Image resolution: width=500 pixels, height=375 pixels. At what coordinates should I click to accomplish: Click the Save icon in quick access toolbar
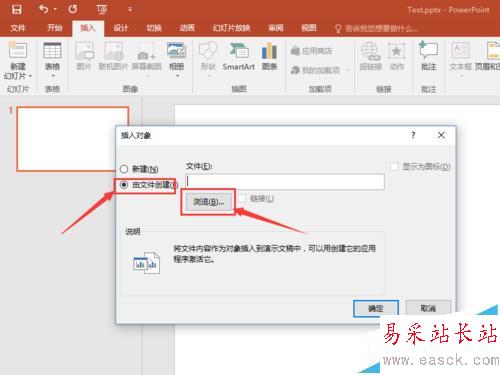(x=17, y=9)
